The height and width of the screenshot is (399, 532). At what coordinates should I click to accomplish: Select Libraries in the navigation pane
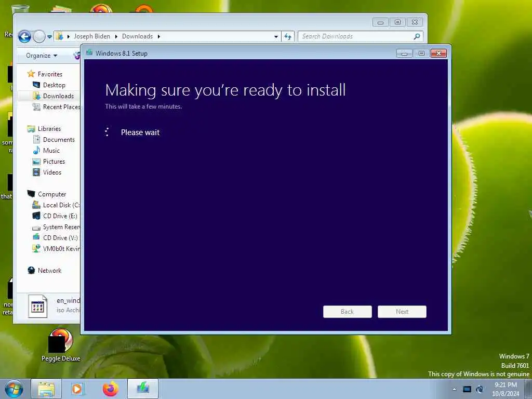[x=49, y=129]
